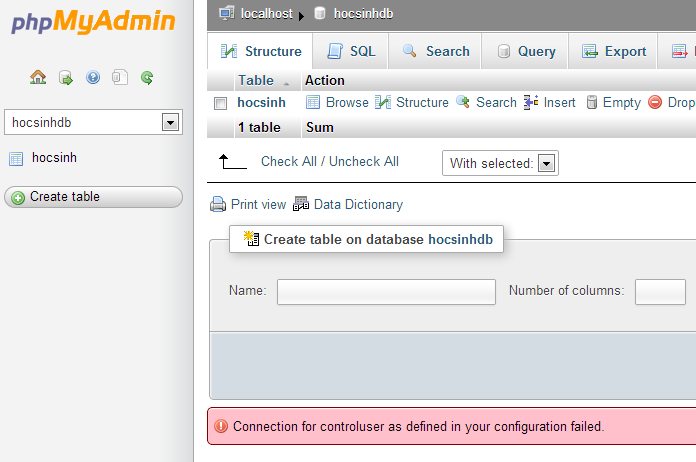Go to the Home icon
The height and width of the screenshot is (462, 696).
(38, 78)
